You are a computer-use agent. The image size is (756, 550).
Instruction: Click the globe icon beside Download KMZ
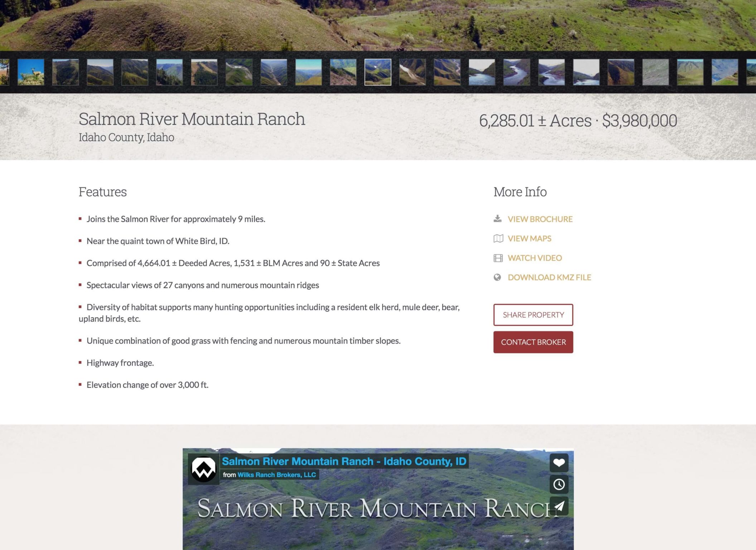497,277
